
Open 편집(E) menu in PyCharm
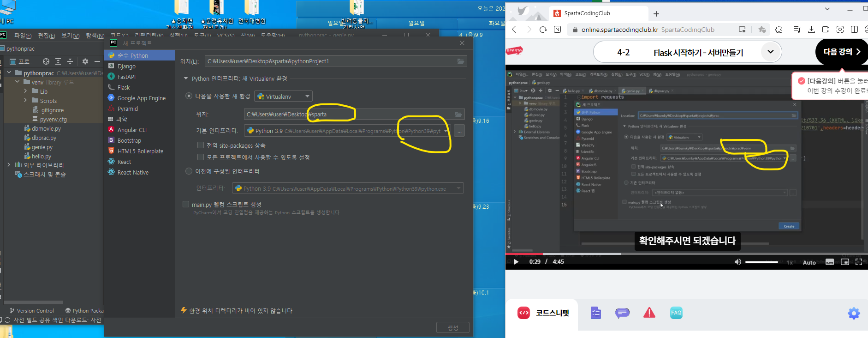pos(46,36)
